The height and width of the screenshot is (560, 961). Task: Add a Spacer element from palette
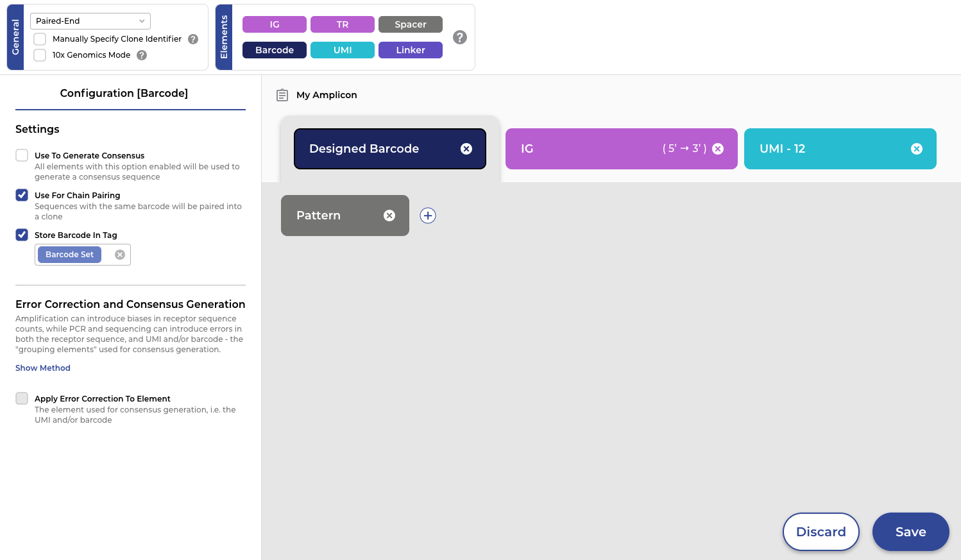click(411, 24)
